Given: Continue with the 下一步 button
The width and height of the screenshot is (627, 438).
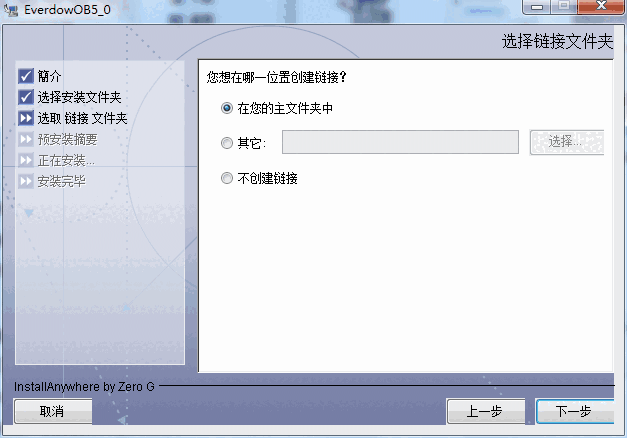Looking at the screenshot, I should point(575,411).
